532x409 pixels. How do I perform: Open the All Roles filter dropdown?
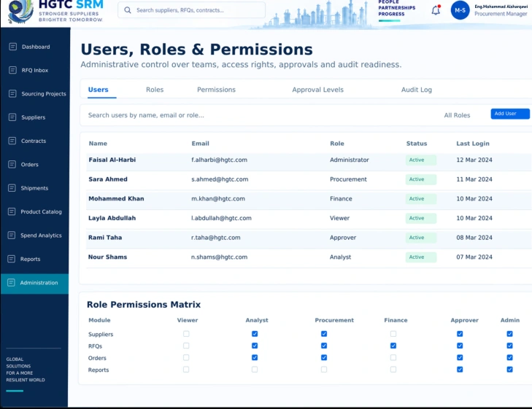coord(457,115)
